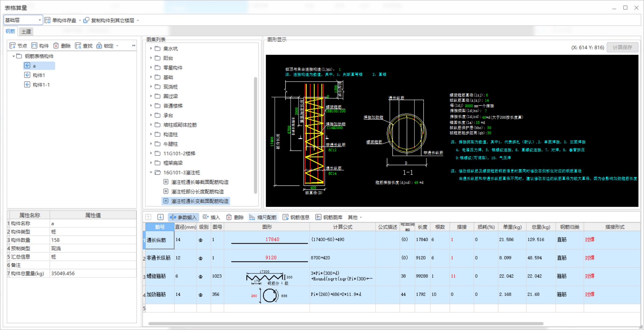Click the 17840 shape diagram value
This screenshot has width=644, height=330.
[x=272, y=239]
